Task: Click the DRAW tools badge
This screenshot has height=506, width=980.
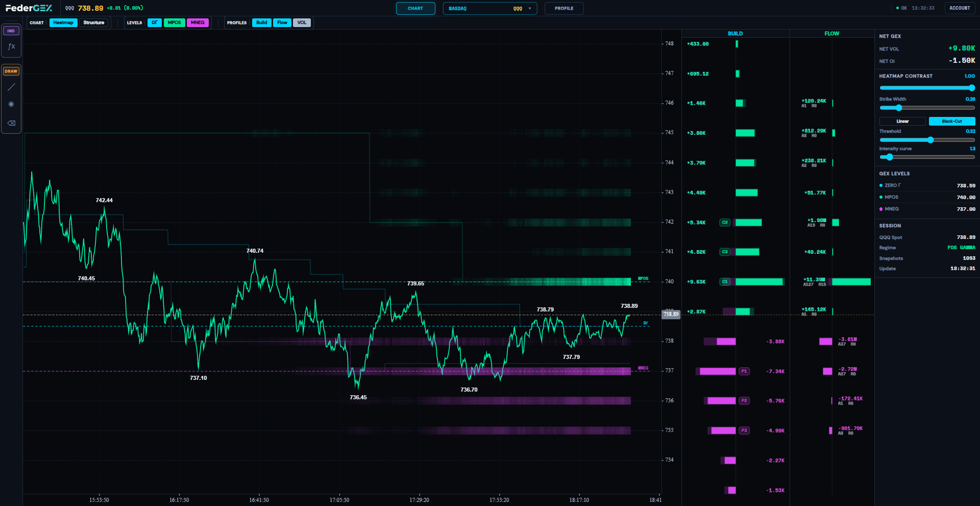Action: 11,71
